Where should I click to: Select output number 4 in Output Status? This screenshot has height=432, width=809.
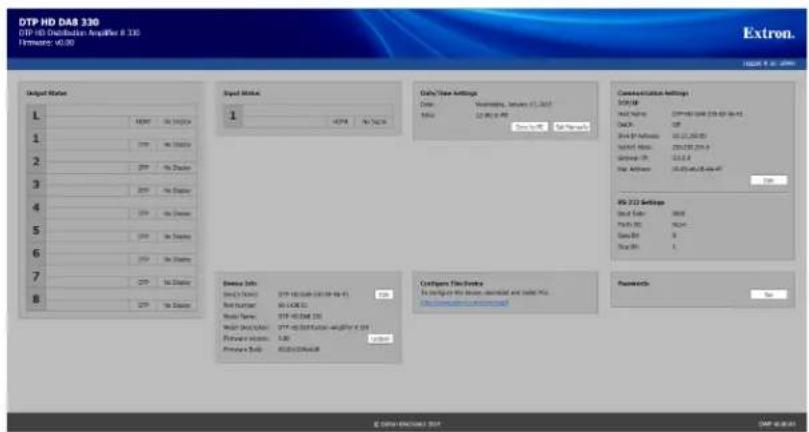coord(36,207)
